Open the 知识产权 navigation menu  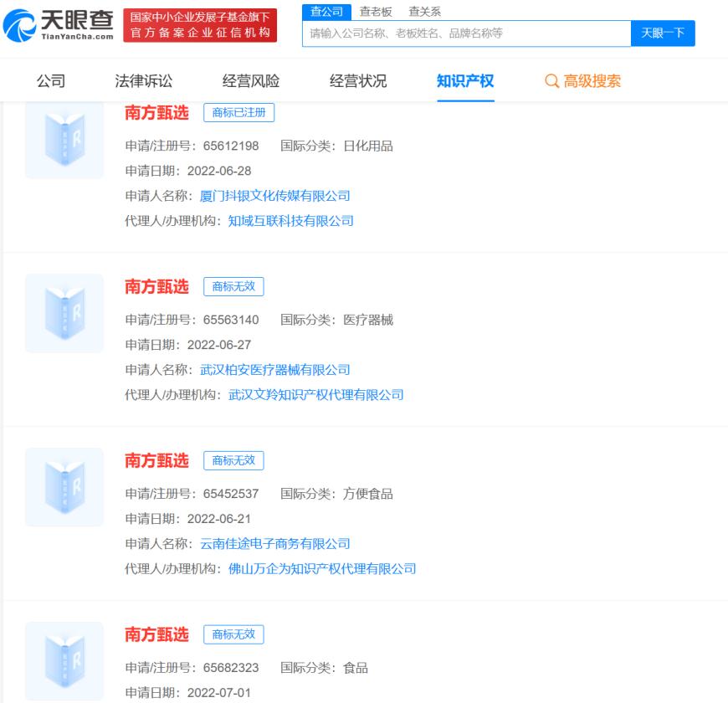[465, 81]
